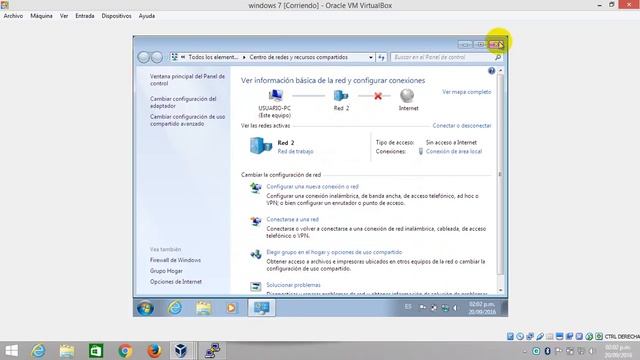Image resolution: width=640 pixels, height=360 pixels.
Task: Click the guest taskbar clock 02:02 p.m.
Action: [x=482, y=308]
